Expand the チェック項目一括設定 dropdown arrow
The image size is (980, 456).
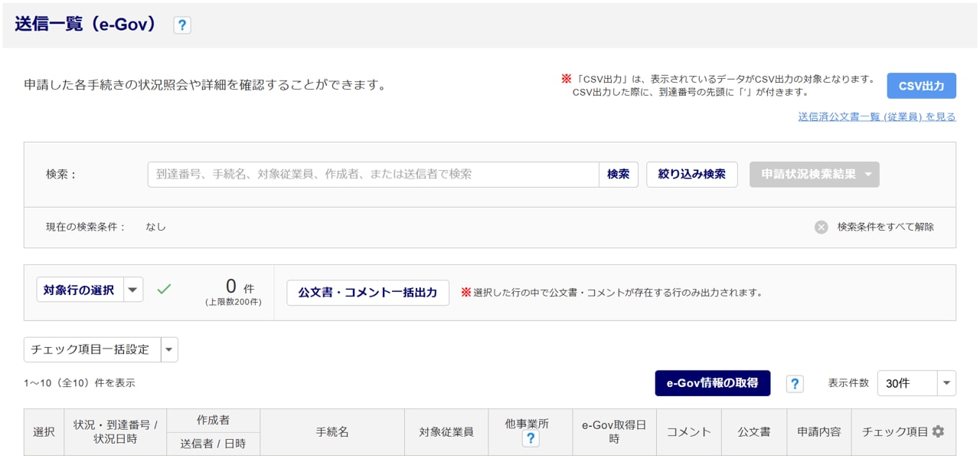tap(169, 349)
